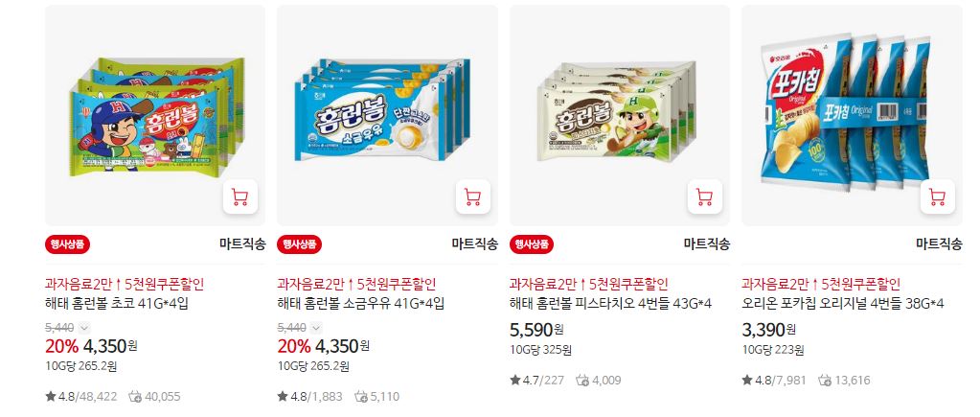
Task: Add 포카칩 오리지널 to cart
Action: tap(938, 197)
